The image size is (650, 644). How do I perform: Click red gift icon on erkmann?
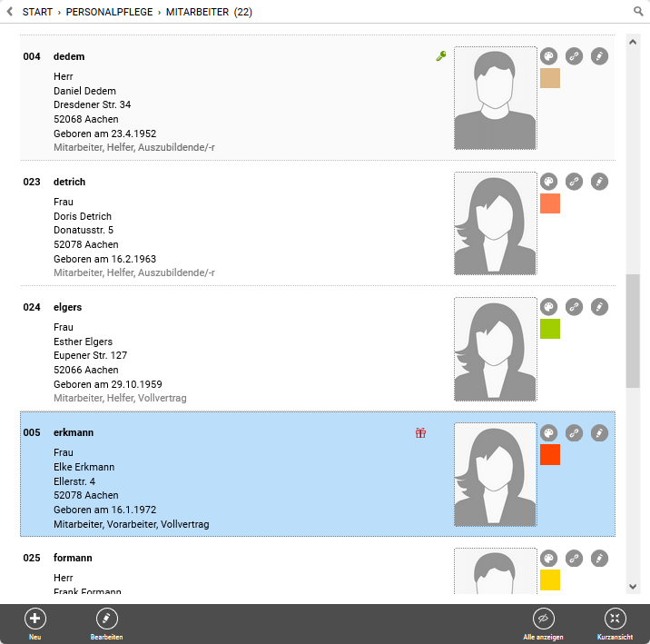pos(420,433)
